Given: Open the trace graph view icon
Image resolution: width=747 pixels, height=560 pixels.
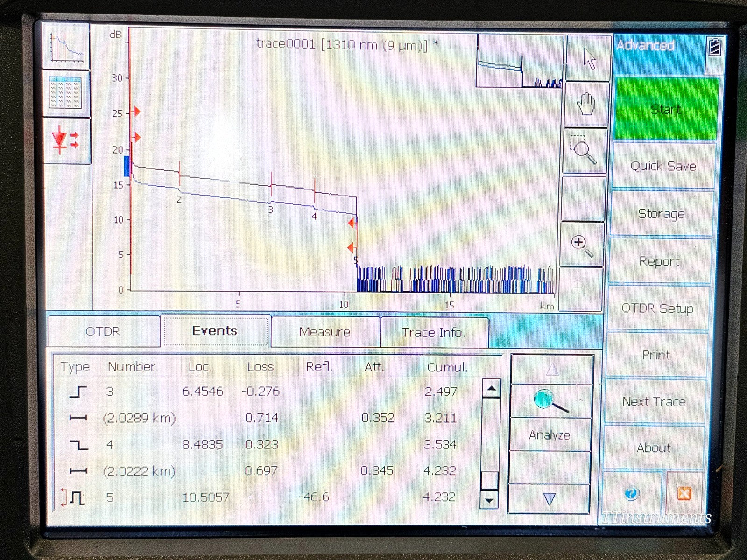Looking at the screenshot, I should pyautogui.click(x=66, y=47).
